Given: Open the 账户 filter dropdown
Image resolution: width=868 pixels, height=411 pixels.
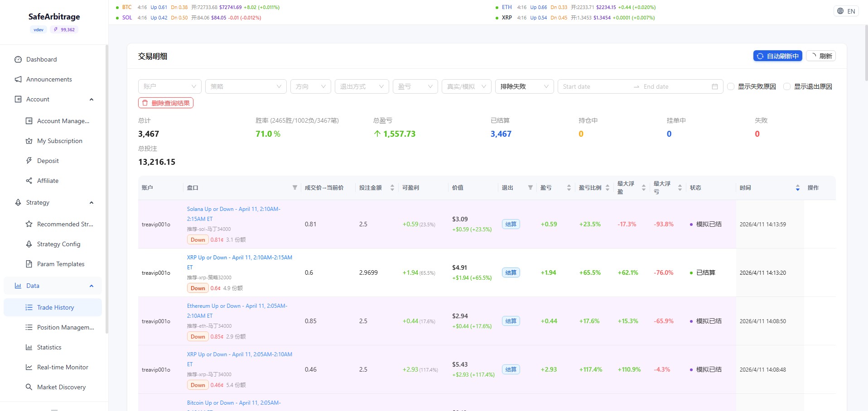Looking at the screenshot, I should click(169, 86).
